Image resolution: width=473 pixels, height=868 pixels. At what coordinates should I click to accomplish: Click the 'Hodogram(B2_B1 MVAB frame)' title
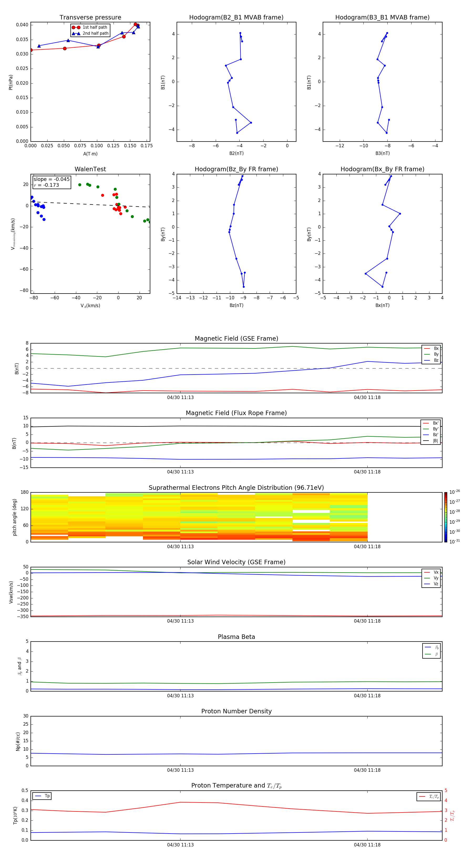coord(236,18)
